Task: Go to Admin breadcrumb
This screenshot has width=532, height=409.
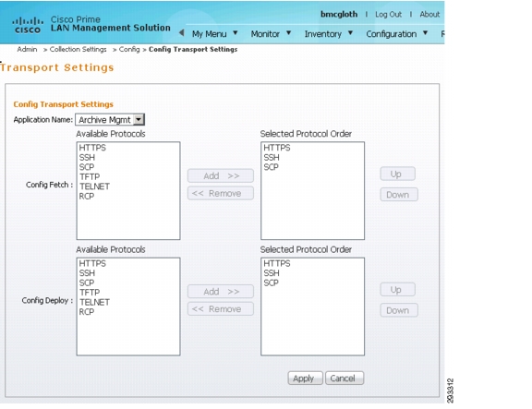Action: pos(27,49)
